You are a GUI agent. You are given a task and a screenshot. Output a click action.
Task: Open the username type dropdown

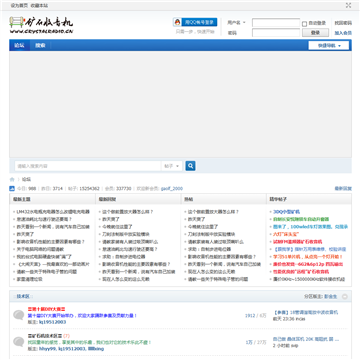236,23
